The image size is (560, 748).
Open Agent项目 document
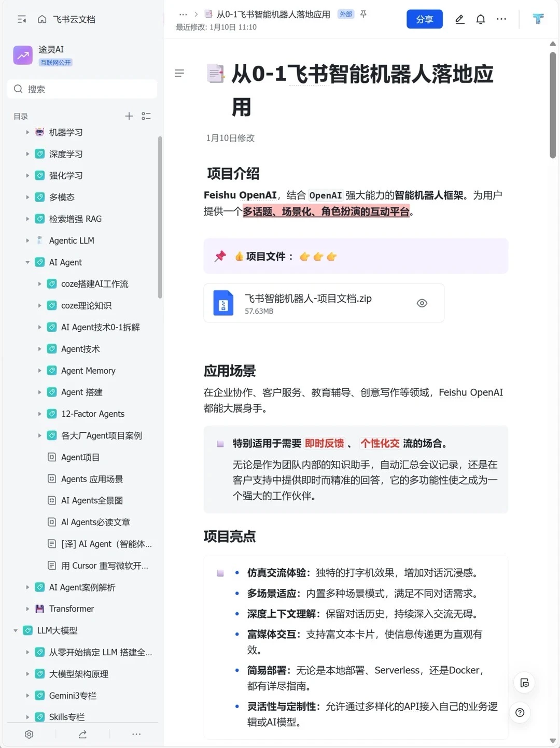(x=80, y=457)
